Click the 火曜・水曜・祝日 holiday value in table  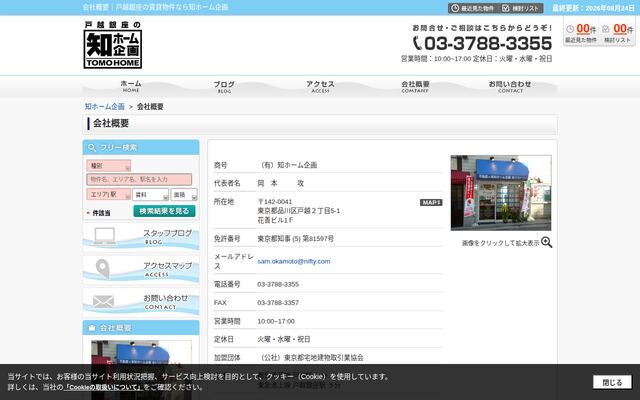pos(284,339)
